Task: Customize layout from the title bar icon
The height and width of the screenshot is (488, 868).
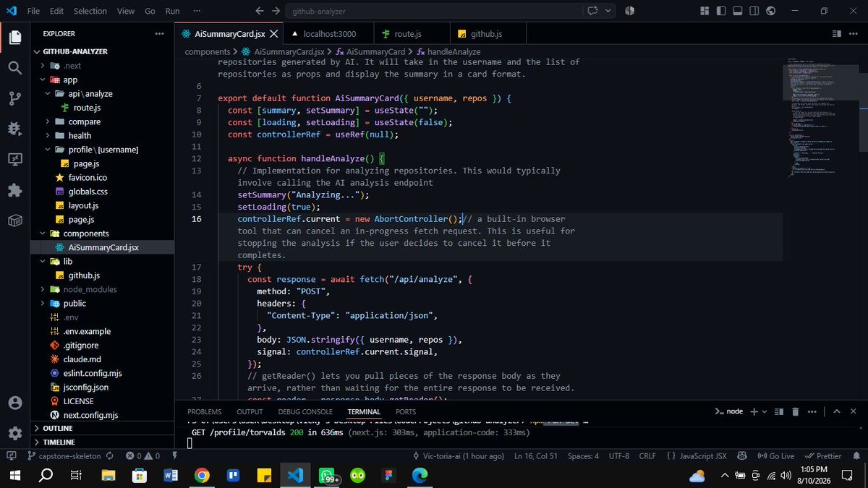Action: pyautogui.click(x=706, y=12)
